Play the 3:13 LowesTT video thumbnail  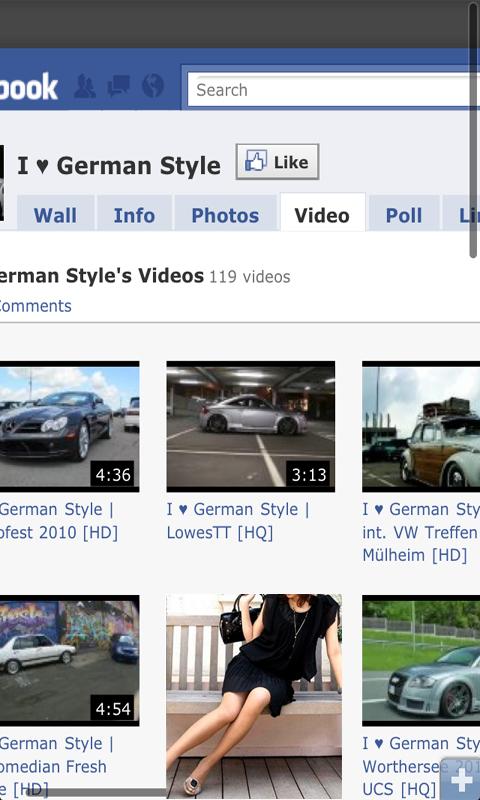(250, 427)
